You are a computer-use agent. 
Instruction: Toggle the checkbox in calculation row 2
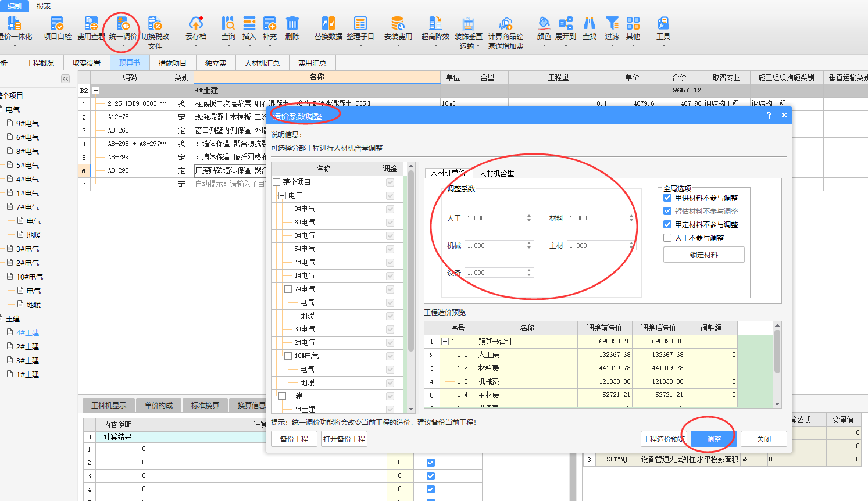431,463
